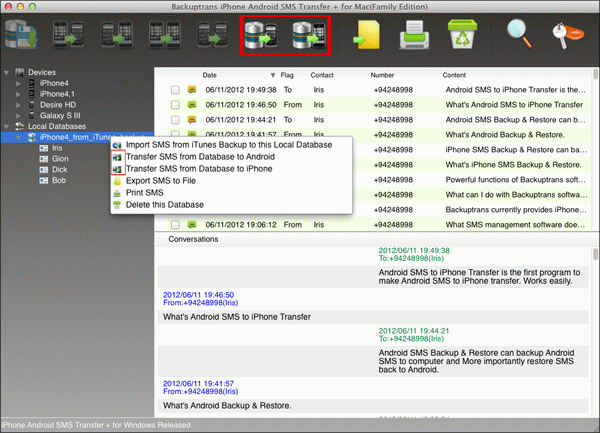Click the iPhone-to-iPhone phone transfer toolbar icon
Viewport: 600px width, 433px height.
point(165,35)
